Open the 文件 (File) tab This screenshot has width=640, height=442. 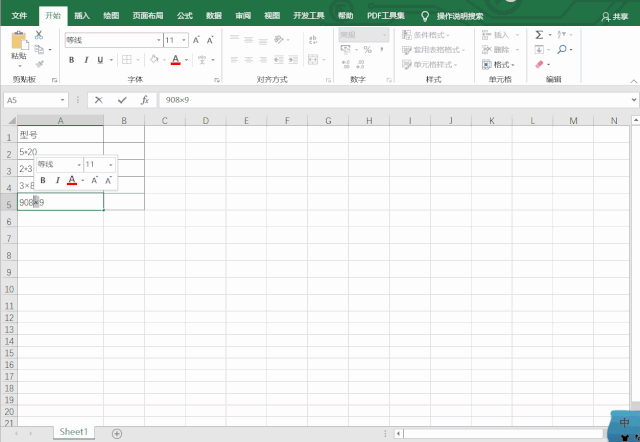pos(19,16)
